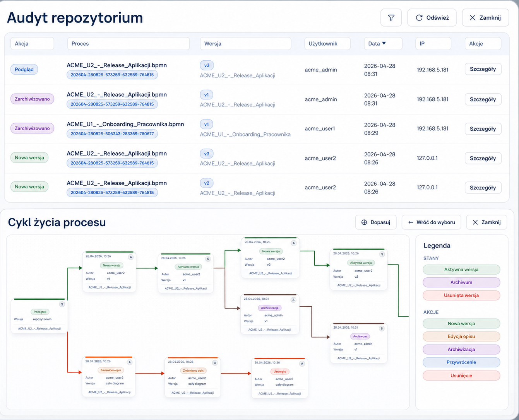Select the Aktywna wersja v2 diagram node
Viewport: 519px width, 420px height.
coord(359,269)
